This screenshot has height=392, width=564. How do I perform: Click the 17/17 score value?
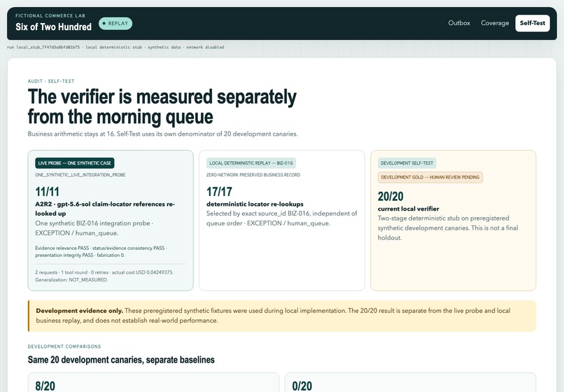(x=219, y=192)
